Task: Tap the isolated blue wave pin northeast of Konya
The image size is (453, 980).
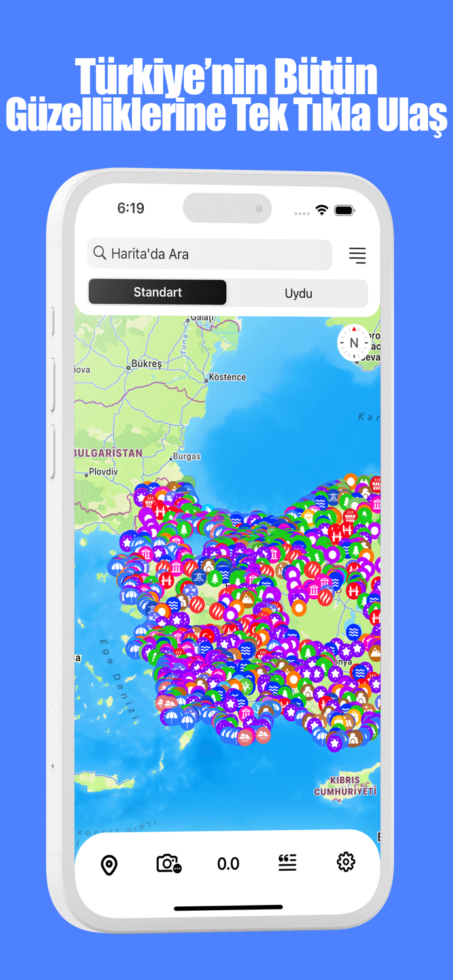Action: 354,632
